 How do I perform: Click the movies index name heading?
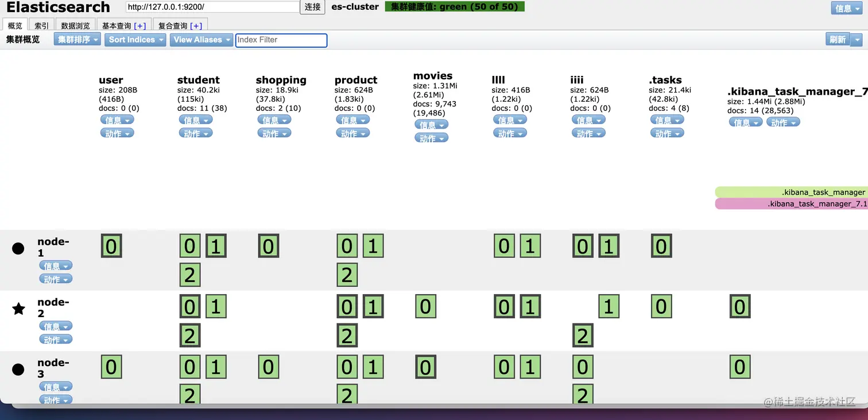click(433, 76)
